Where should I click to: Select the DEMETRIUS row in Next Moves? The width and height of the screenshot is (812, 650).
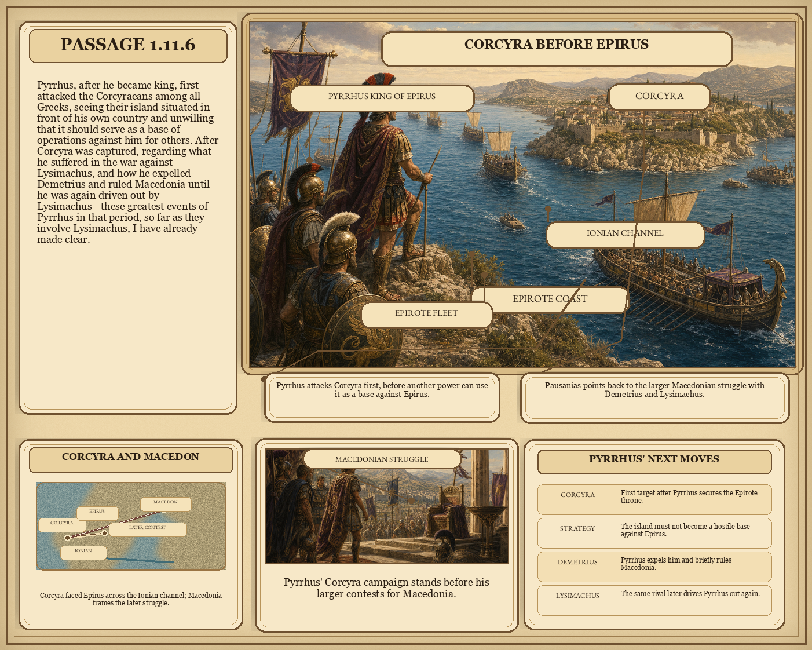click(x=654, y=567)
